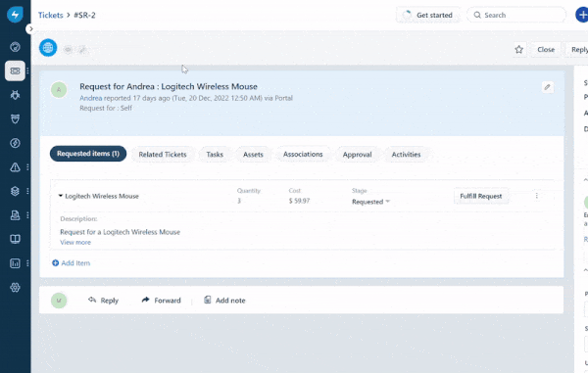The image size is (588, 373).
Task: Open the Logitech item three-dot menu
Action: tap(537, 196)
